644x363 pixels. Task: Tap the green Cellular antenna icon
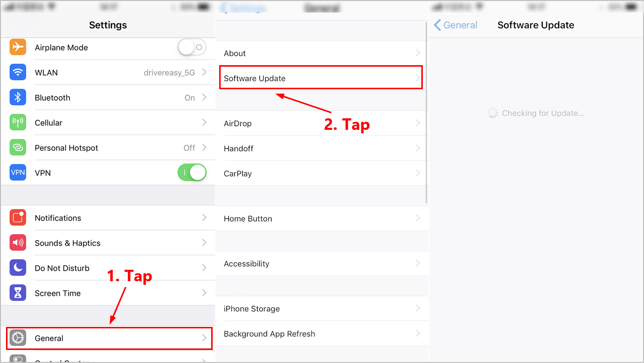click(18, 122)
